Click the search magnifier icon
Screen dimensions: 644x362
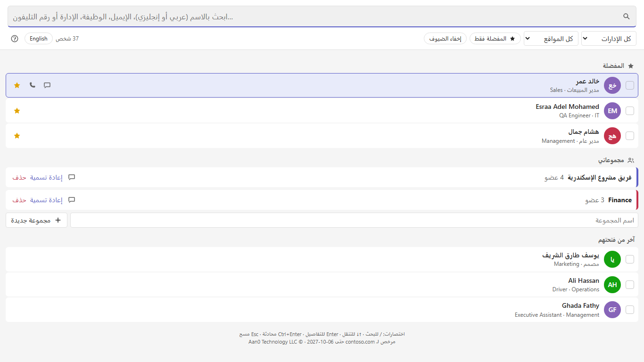click(627, 16)
